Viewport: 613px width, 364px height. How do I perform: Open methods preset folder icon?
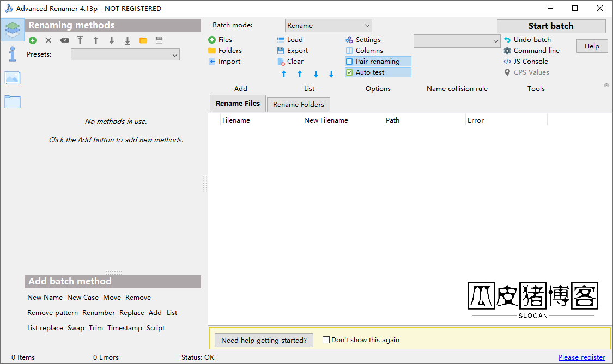tap(143, 40)
